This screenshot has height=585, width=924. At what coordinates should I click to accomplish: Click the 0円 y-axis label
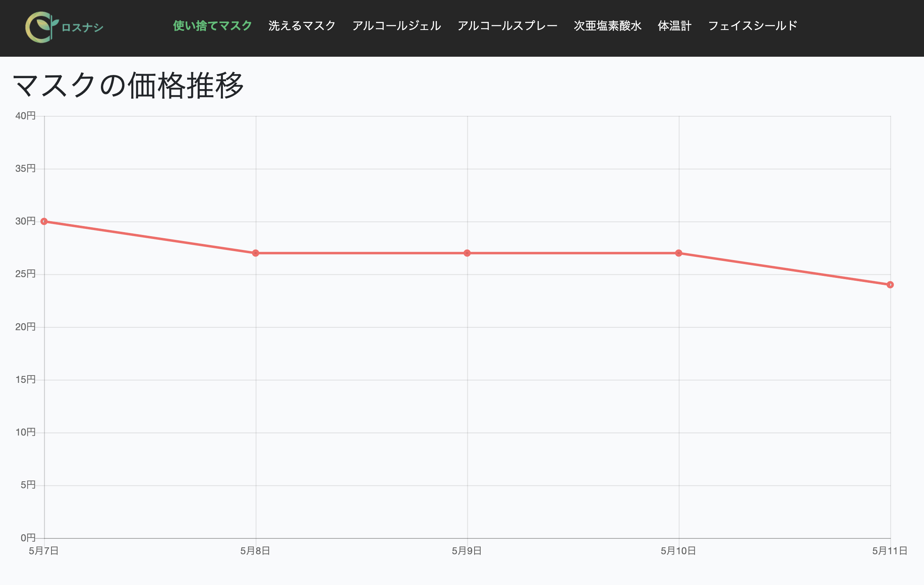tap(28, 538)
